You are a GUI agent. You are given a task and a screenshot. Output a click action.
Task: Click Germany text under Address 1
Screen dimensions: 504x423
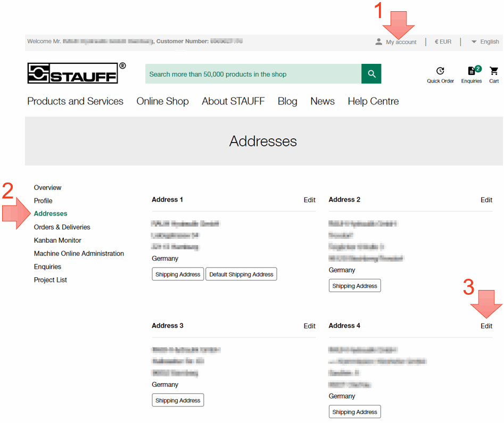165,259
